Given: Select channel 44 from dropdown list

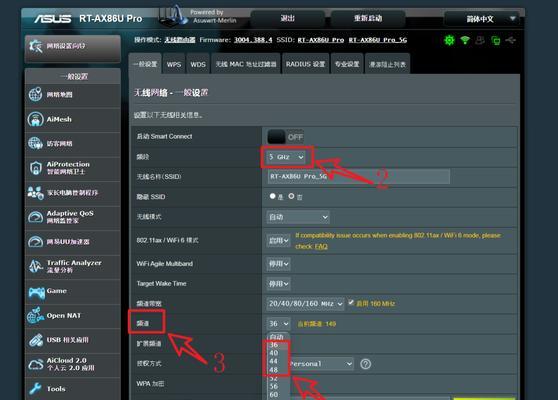Looking at the screenshot, I should (x=274, y=361).
